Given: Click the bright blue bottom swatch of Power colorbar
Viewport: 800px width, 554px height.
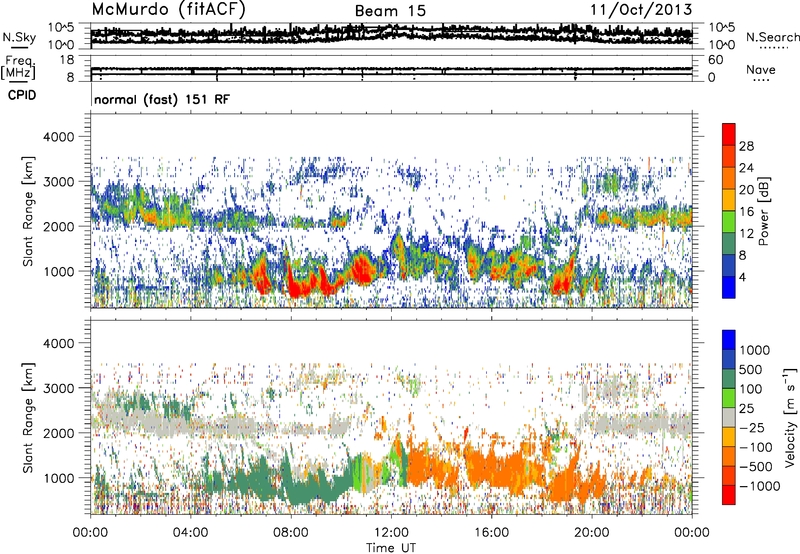Looking at the screenshot, I should click(x=729, y=288).
